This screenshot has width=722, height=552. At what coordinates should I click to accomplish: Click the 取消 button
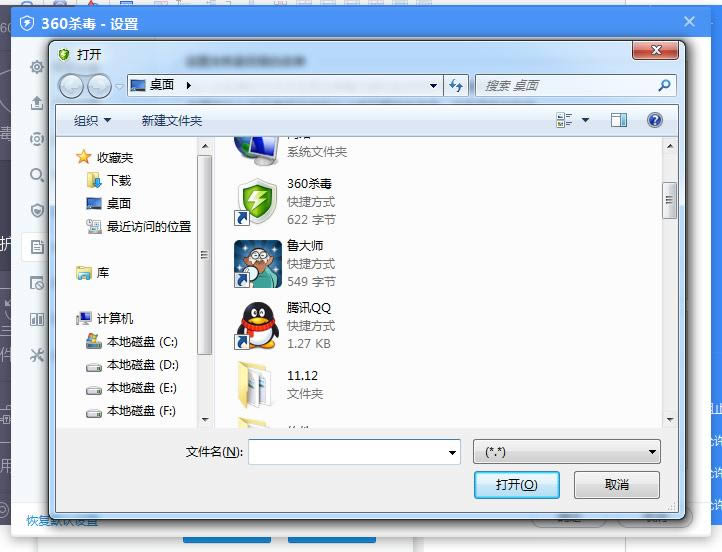point(616,485)
